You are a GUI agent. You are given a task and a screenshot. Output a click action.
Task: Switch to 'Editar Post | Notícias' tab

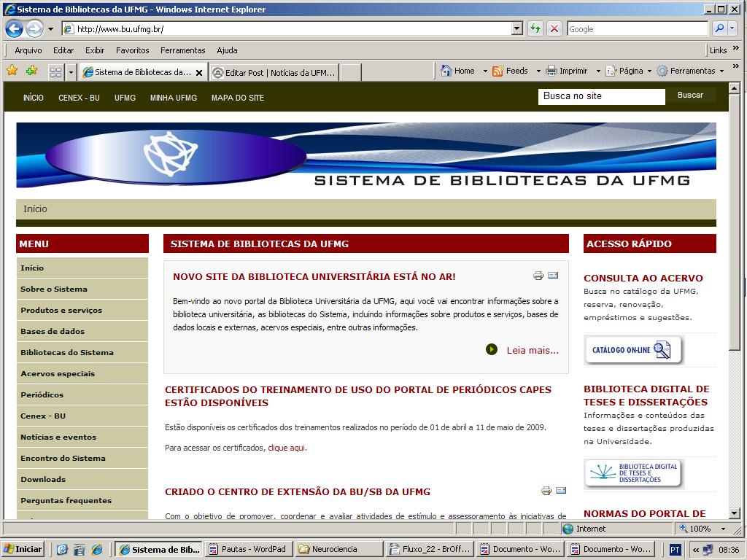coord(274,73)
